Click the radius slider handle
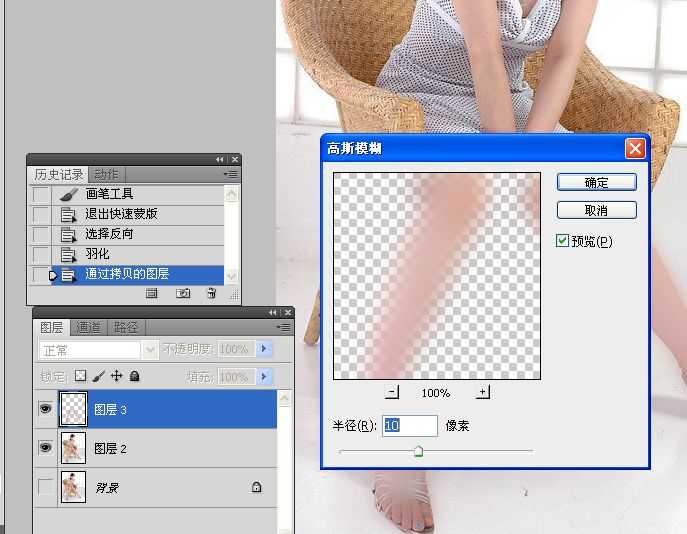Image resolution: width=687 pixels, height=534 pixels. 418,451
